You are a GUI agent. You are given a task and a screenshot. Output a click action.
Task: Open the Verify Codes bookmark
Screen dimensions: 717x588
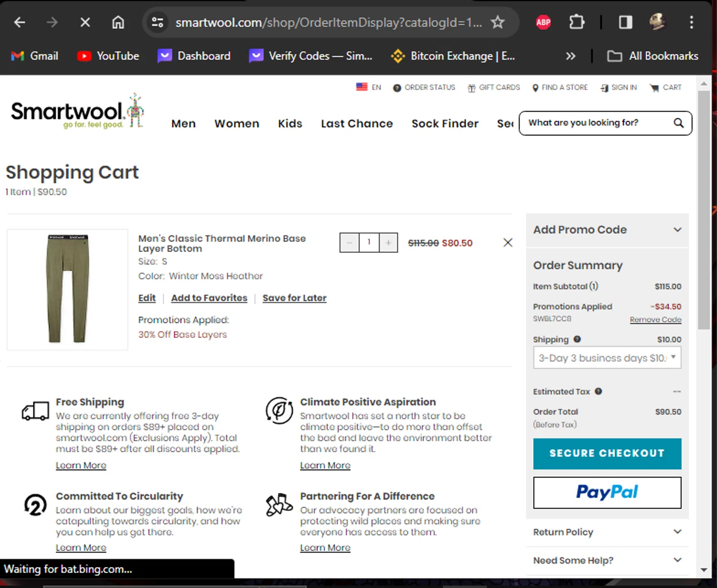coord(311,56)
